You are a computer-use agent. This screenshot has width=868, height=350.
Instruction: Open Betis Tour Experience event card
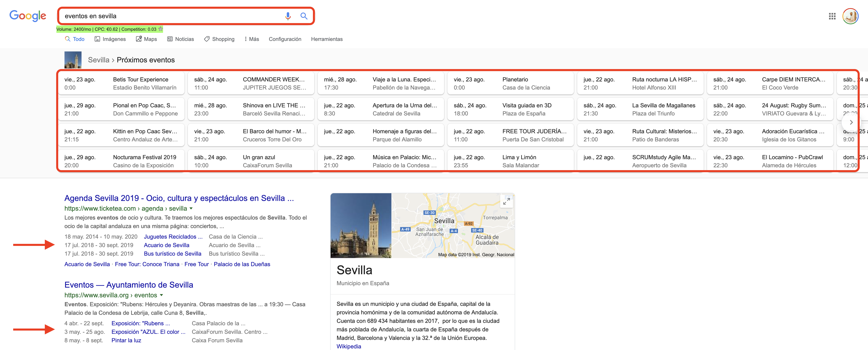[x=121, y=83]
